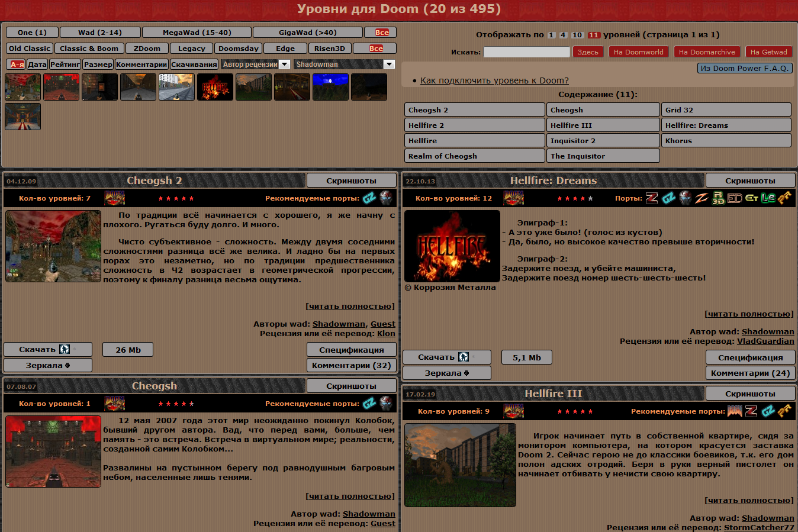Viewport: 798px width, 532px height.
Task: Open the Hellfire logo thumbnail in the gallery strip
Action: 215,87
